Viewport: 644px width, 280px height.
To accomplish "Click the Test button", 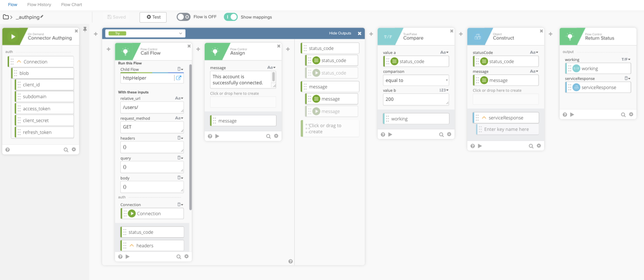I will pos(153,17).
